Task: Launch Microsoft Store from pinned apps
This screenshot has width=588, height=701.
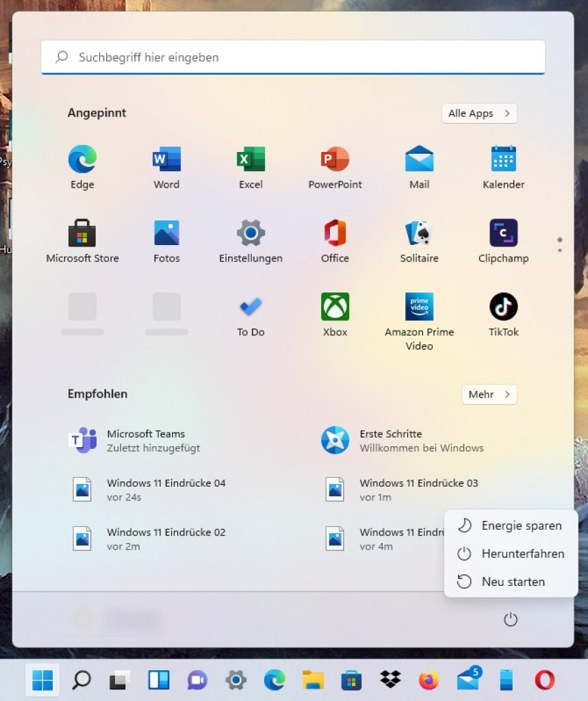Action: point(82,241)
